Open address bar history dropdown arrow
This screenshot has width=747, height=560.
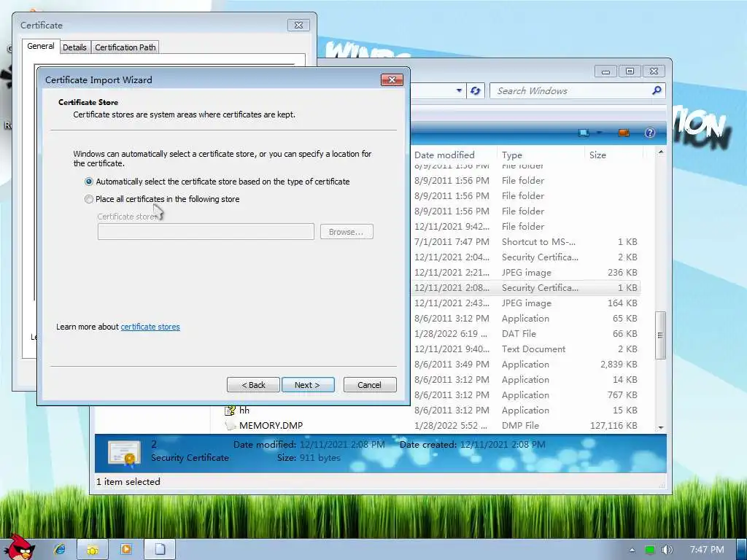point(459,90)
